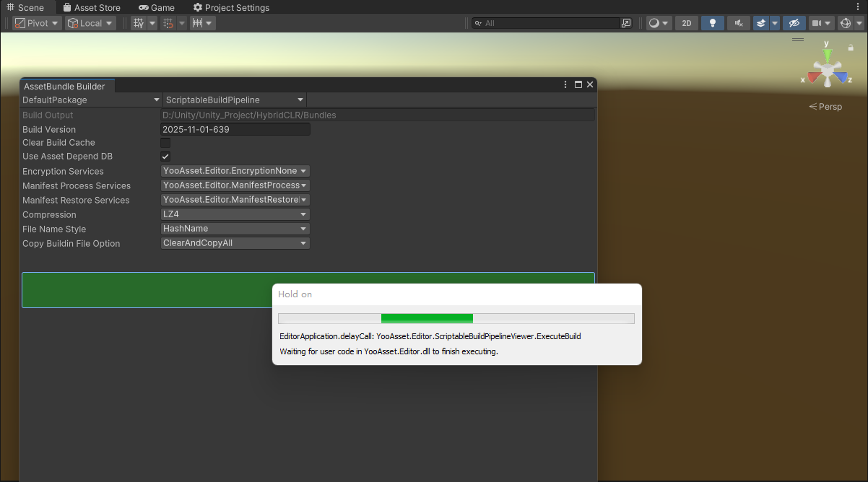Toggle scene audio mute icon
This screenshot has width=868, height=482.
[738, 23]
